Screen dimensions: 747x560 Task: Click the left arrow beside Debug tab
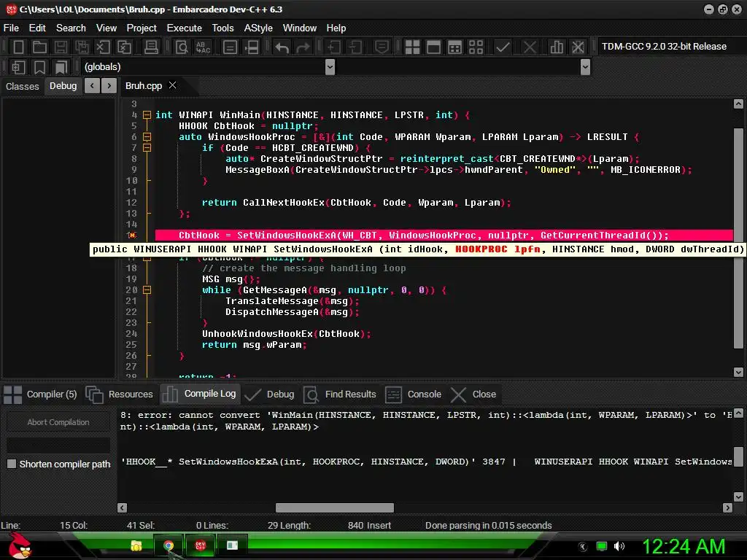(x=92, y=86)
